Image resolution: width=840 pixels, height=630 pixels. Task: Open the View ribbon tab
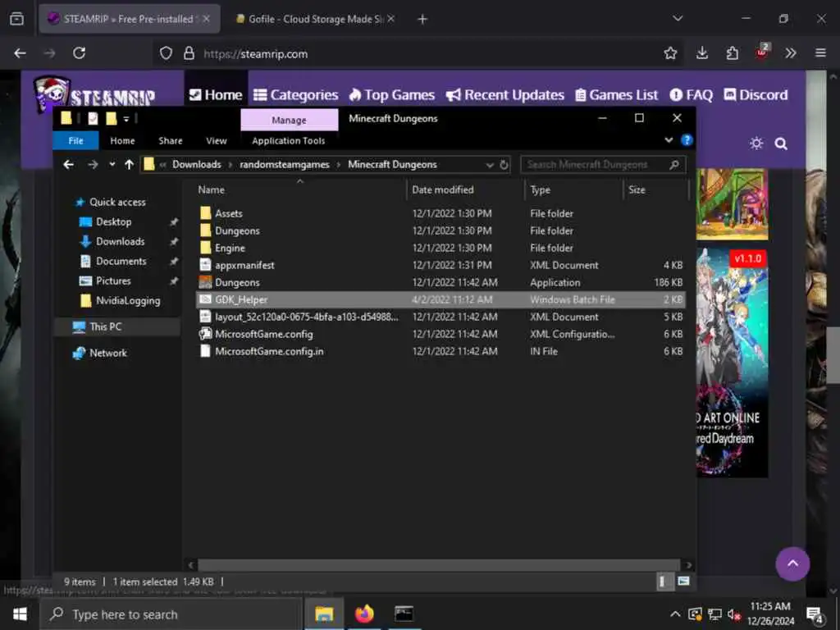pos(217,141)
